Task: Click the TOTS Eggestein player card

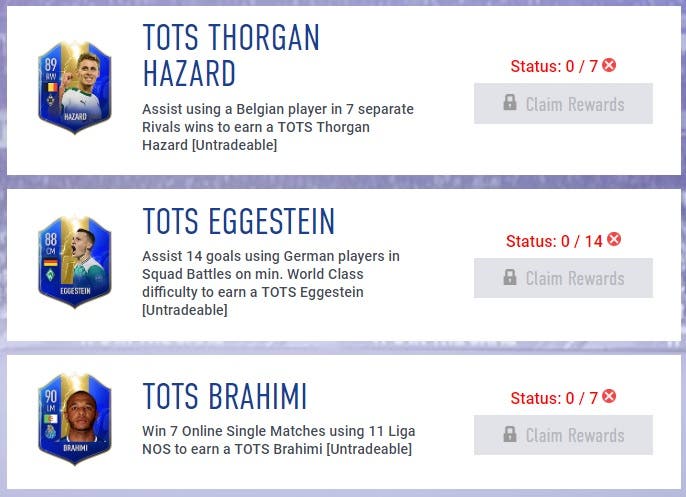Action: point(74,261)
